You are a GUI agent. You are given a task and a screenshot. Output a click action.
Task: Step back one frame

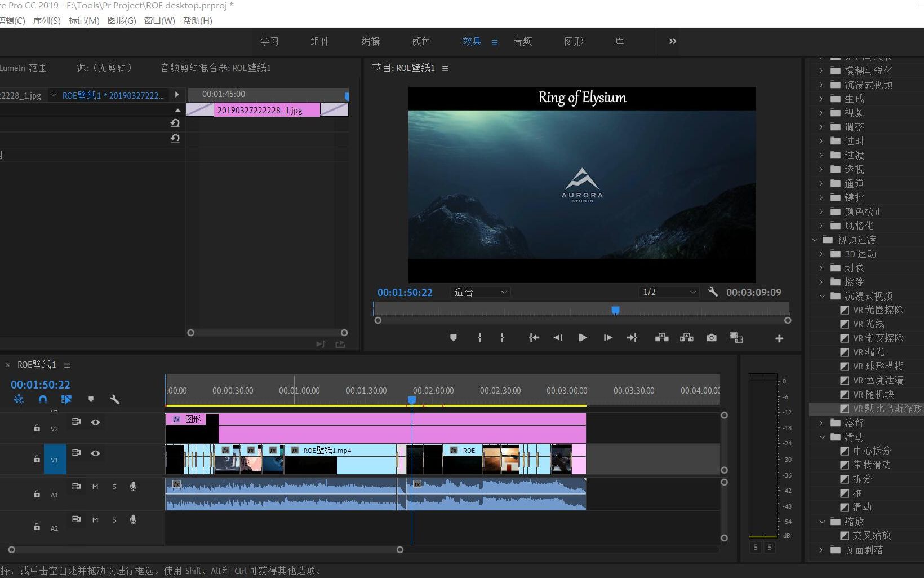pyautogui.click(x=558, y=338)
